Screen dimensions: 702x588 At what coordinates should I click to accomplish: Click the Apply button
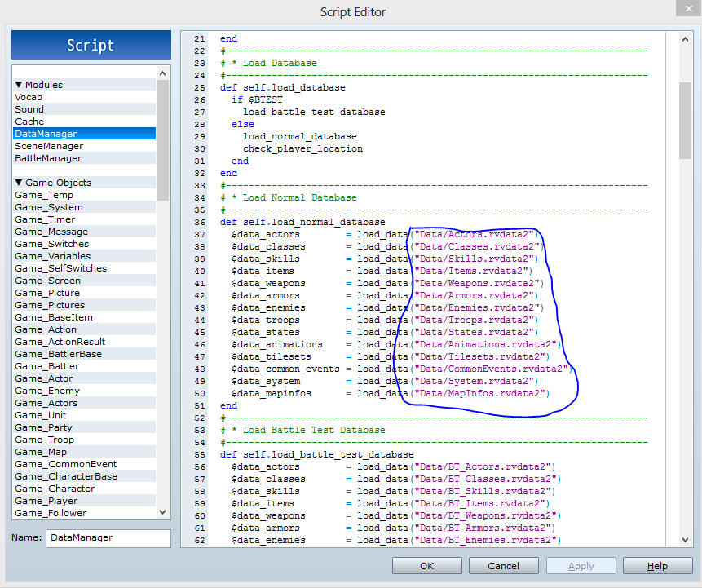[581, 566]
